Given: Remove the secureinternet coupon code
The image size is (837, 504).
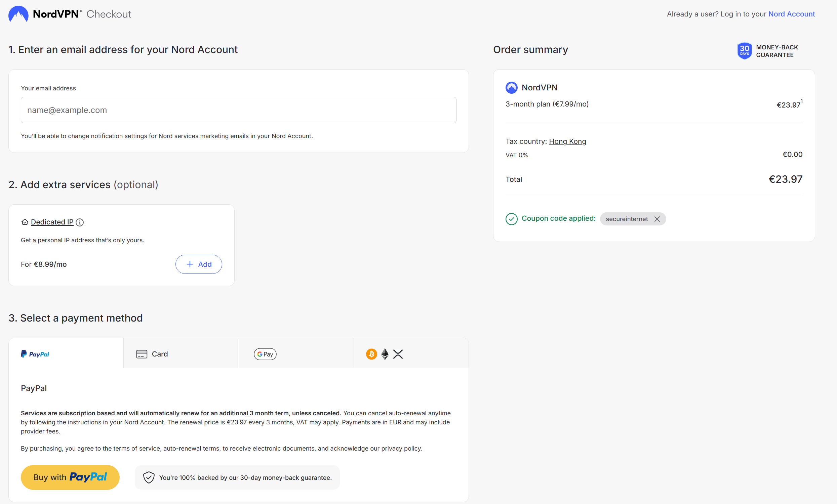Looking at the screenshot, I should click(x=657, y=219).
